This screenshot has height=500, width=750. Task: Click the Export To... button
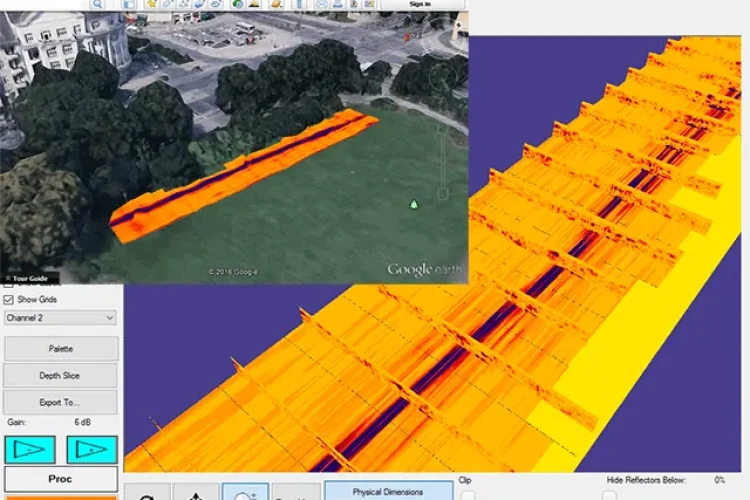tap(60, 402)
